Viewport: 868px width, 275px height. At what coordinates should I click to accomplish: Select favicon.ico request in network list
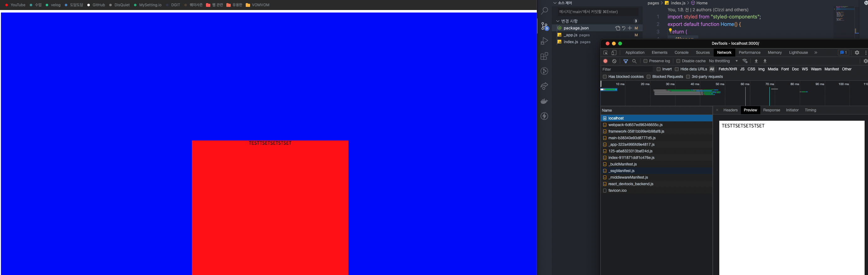[656, 191]
